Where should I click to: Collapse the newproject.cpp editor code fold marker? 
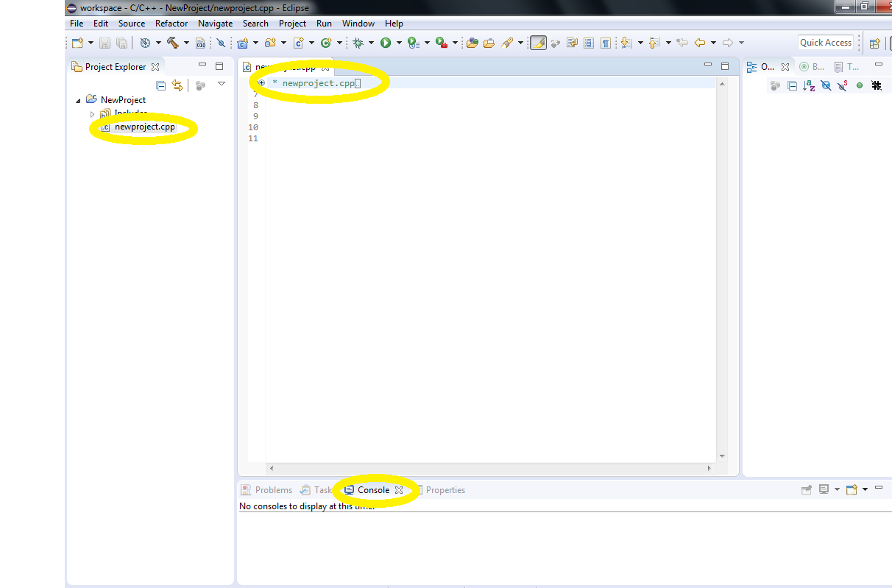pos(262,83)
